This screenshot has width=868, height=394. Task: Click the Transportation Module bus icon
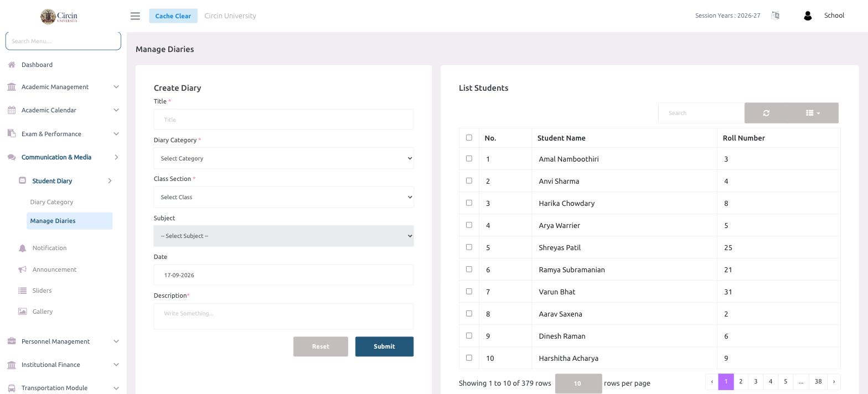coord(12,388)
